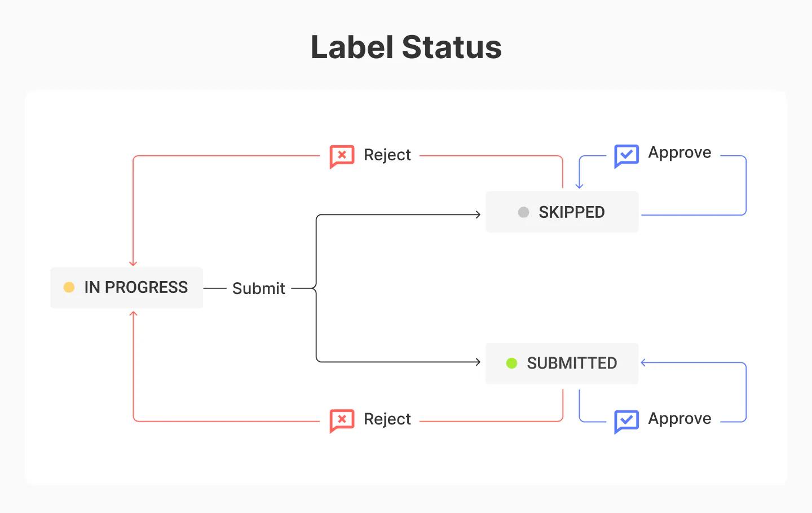
Task: Click the bottom Approve text label
Action: click(679, 418)
